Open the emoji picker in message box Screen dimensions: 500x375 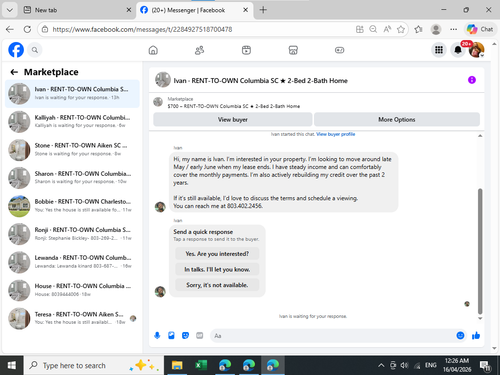point(460,335)
